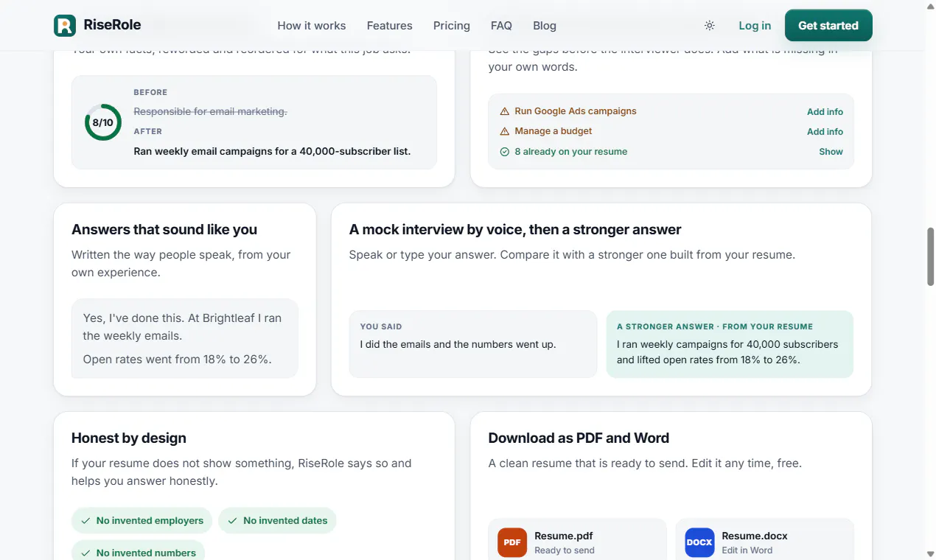Go to the Features nav item
This screenshot has height=560, width=936.
(x=390, y=26)
